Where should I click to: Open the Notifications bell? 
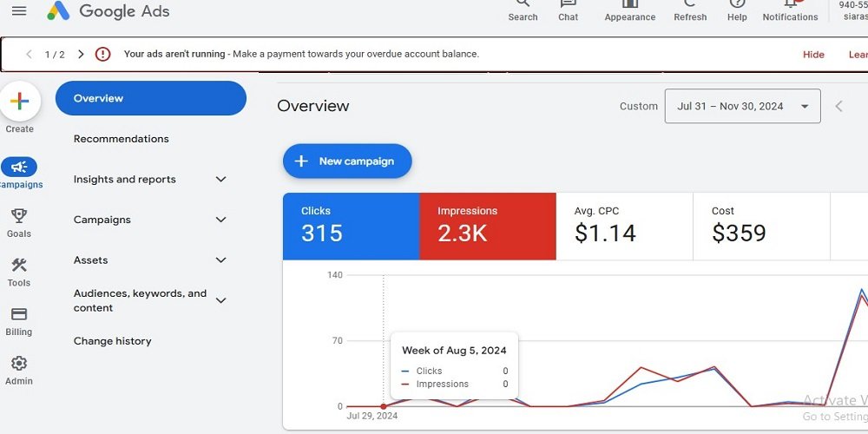pos(790,5)
